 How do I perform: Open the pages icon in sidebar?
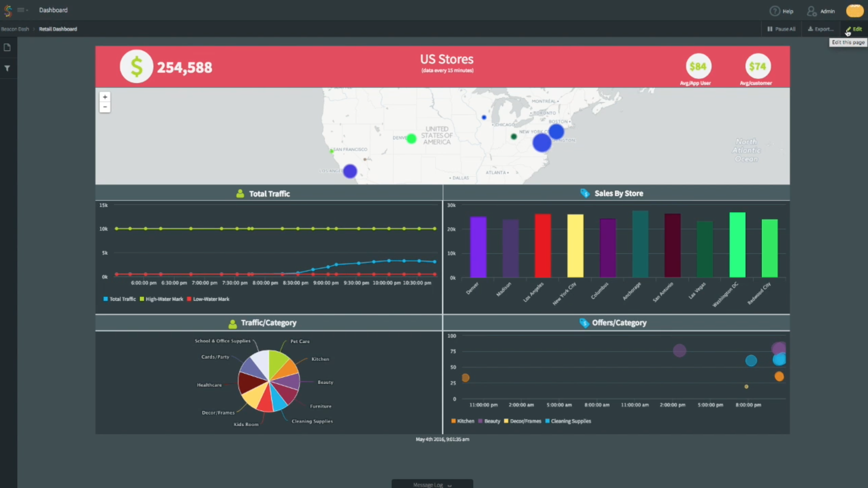click(7, 47)
